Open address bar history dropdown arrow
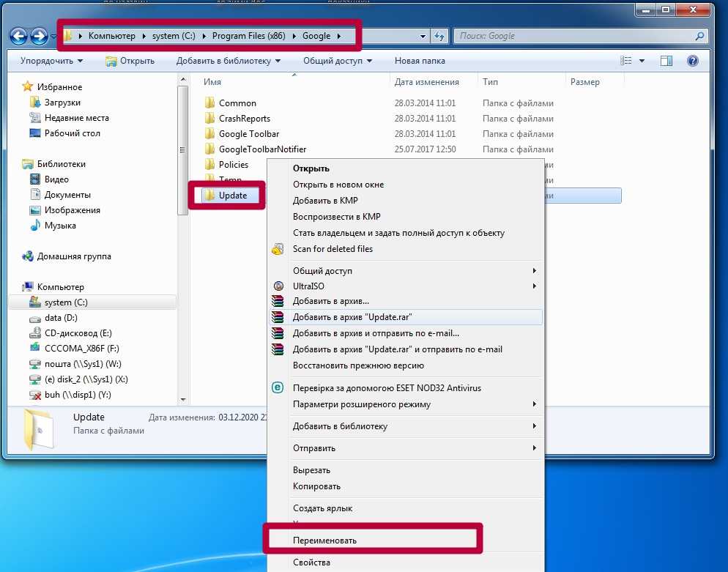The image size is (728, 572). click(x=423, y=36)
